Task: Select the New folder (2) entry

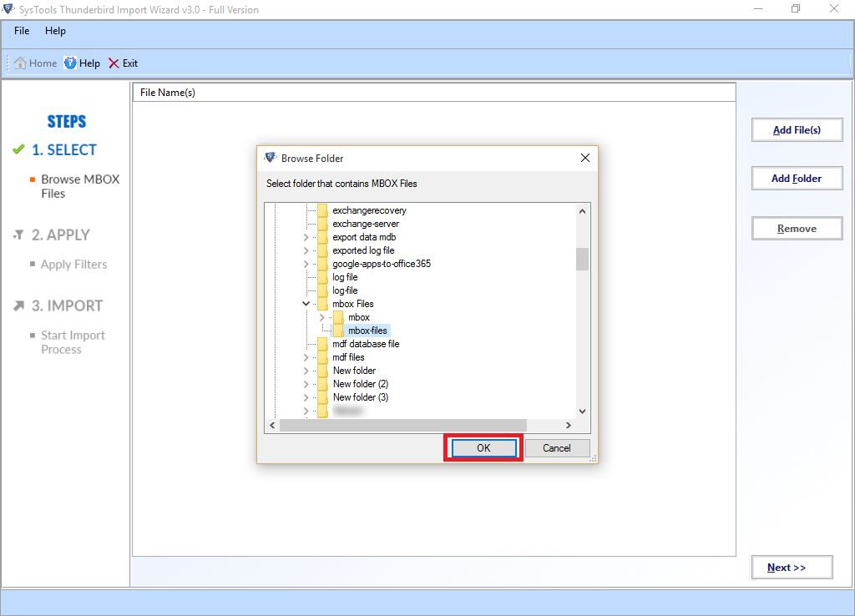Action: coord(361,384)
